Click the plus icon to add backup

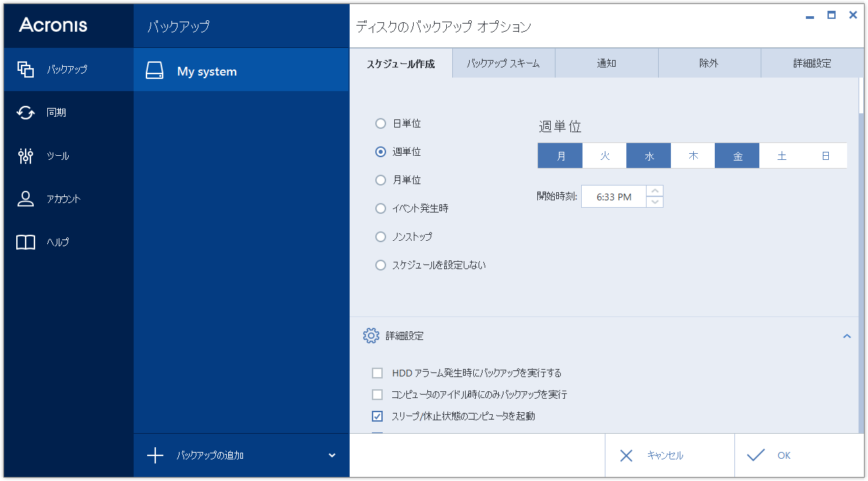point(155,455)
